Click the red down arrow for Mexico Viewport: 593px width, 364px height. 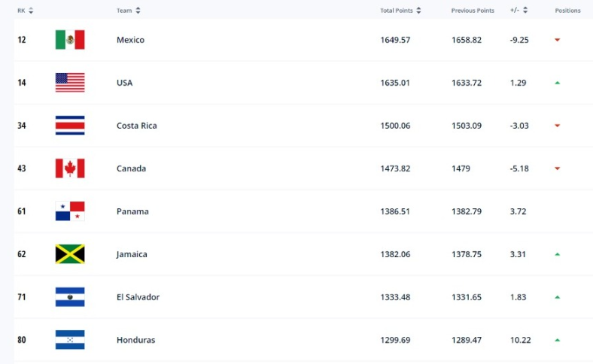coord(558,40)
